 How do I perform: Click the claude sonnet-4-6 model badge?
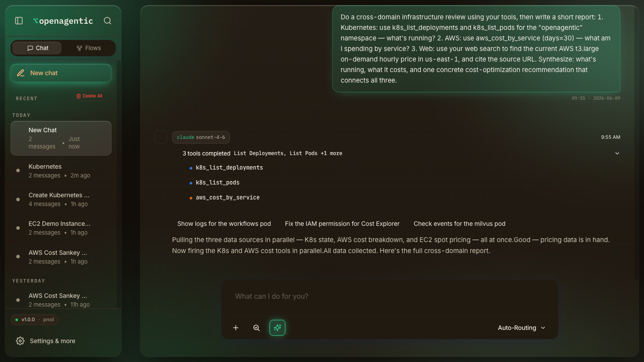click(201, 137)
